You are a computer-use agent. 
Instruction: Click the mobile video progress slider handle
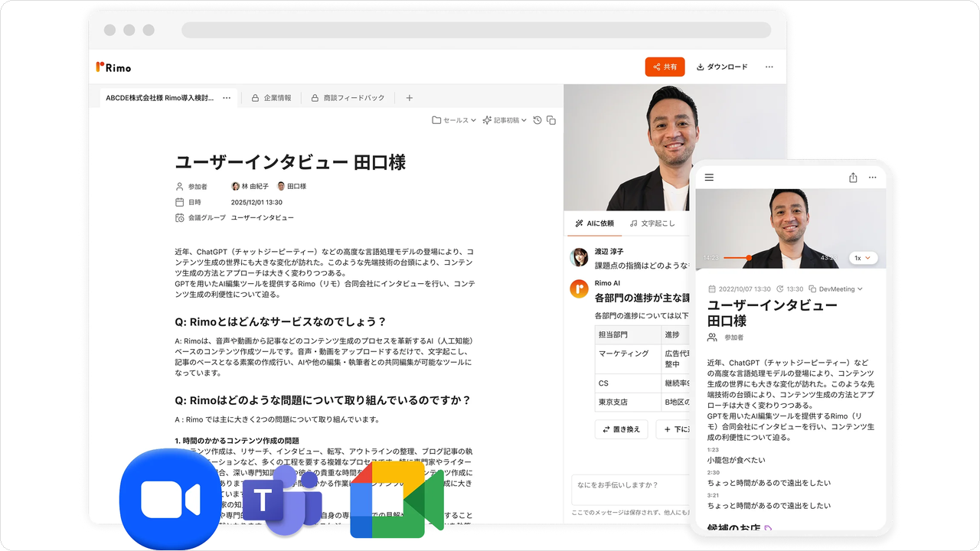[x=749, y=258]
